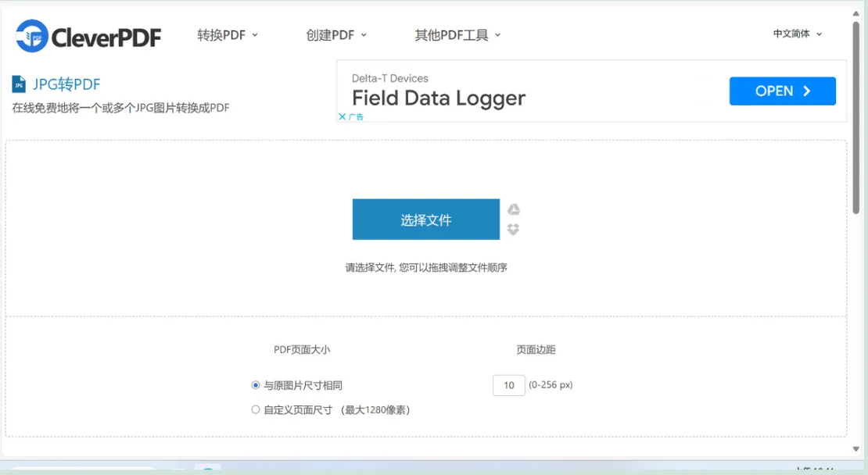Choose file from Google Drive icon

click(x=514, y=209)
